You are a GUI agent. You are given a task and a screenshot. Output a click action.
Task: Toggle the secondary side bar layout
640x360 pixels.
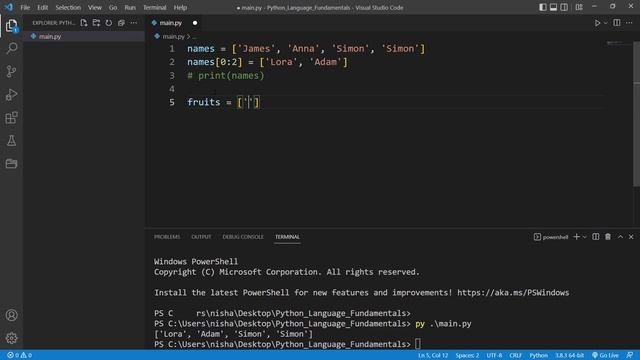(x=564, y=7)
